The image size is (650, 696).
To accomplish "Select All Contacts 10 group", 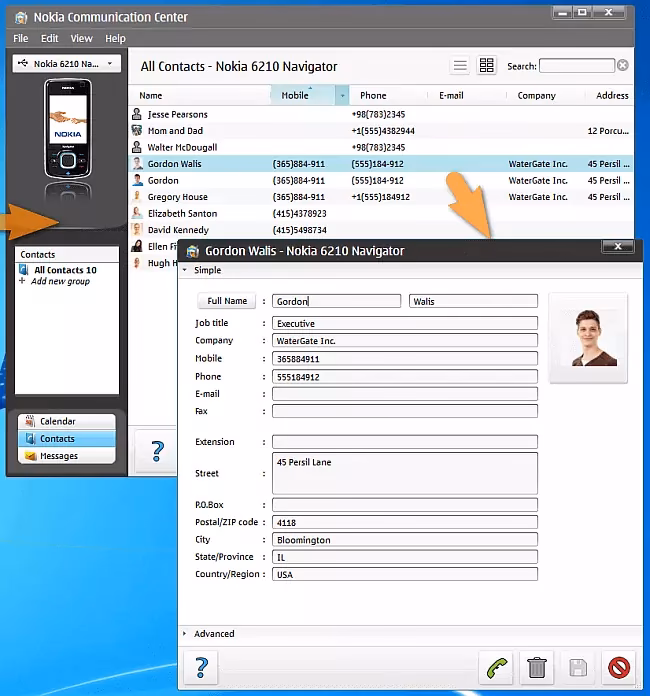I will coord(65,270).
